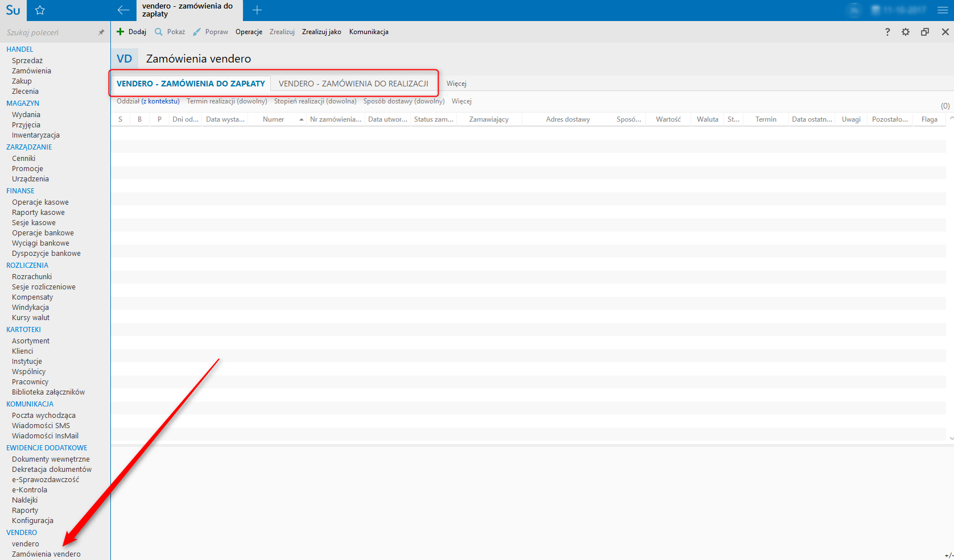Click Popraw in the toolbar
This screenshot has width=954, height=560.
[x=210, y=32]
